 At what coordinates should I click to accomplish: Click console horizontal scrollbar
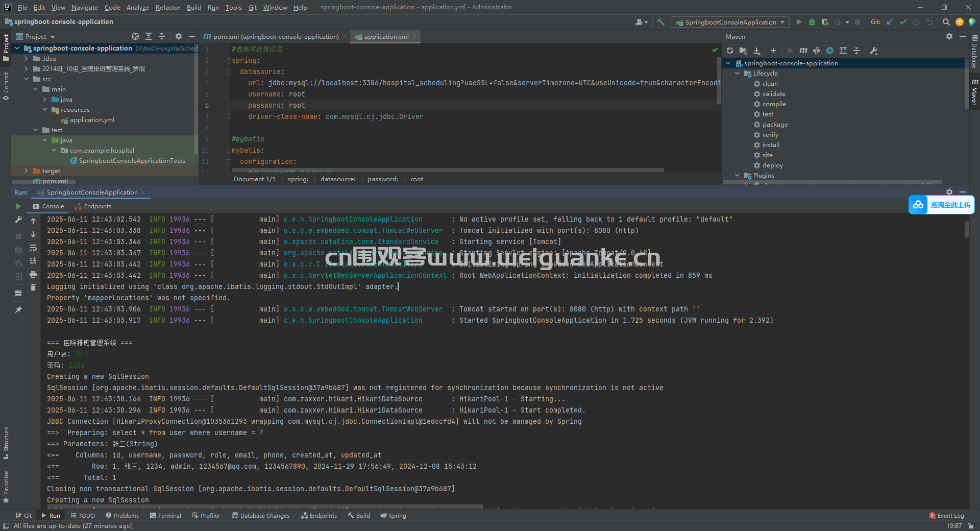click(264, 507)
